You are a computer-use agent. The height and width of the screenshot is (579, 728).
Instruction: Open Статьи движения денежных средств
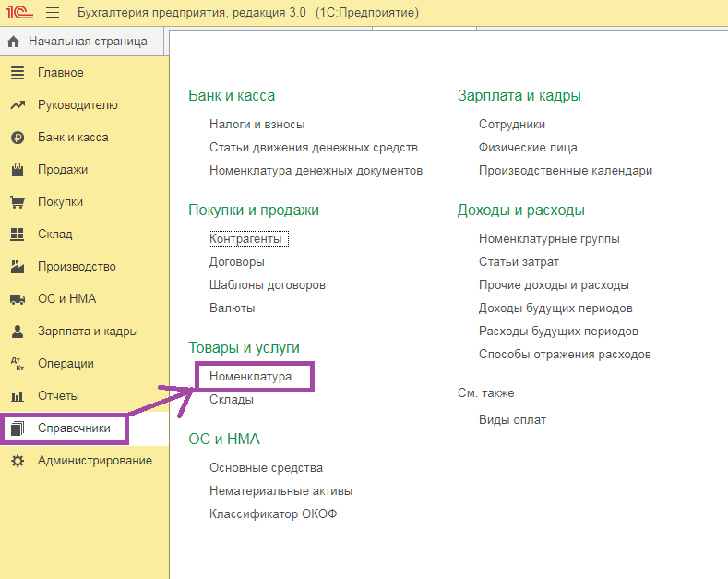[x=314, y=148]
